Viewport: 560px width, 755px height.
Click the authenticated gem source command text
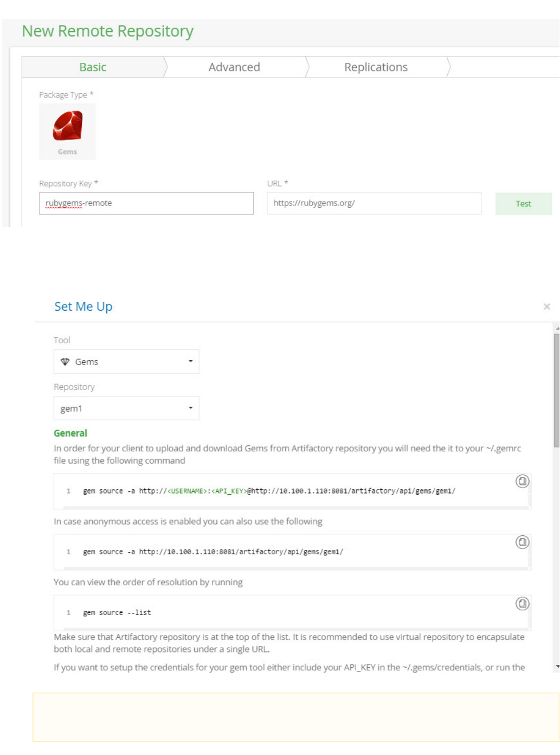pyautogui.click(x=269, y=491)
